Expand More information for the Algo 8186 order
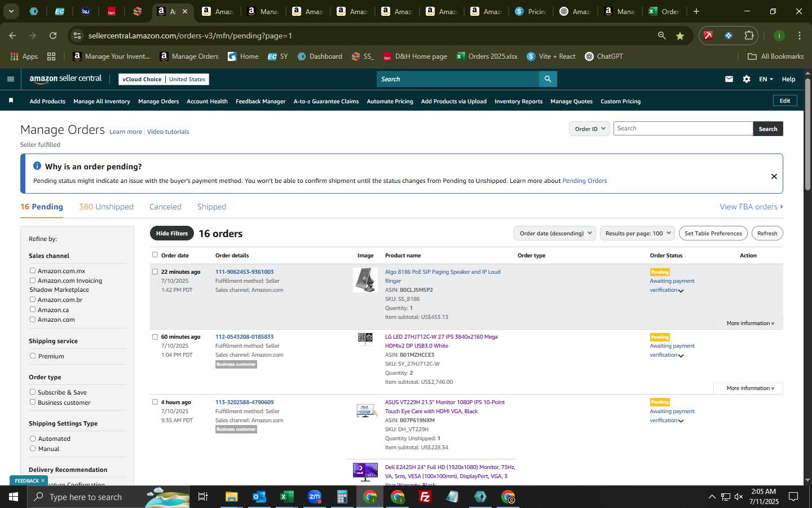 (750, 323)
